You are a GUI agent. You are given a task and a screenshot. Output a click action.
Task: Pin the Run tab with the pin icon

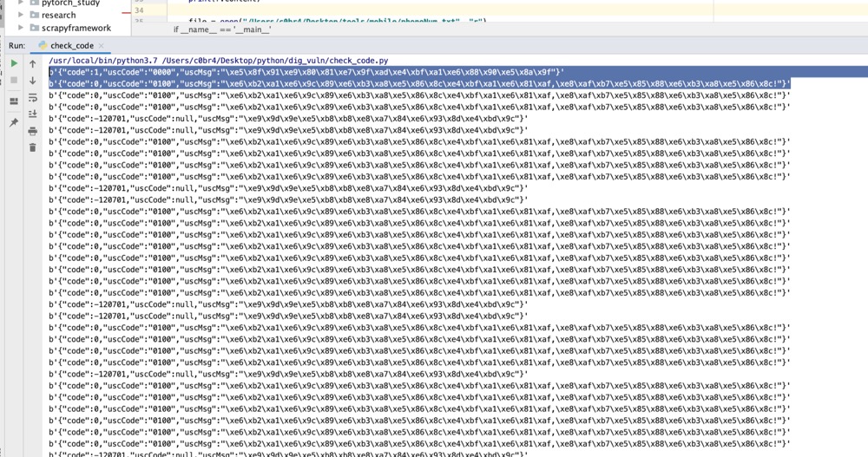pyautogui.click(x=14, y=122)
